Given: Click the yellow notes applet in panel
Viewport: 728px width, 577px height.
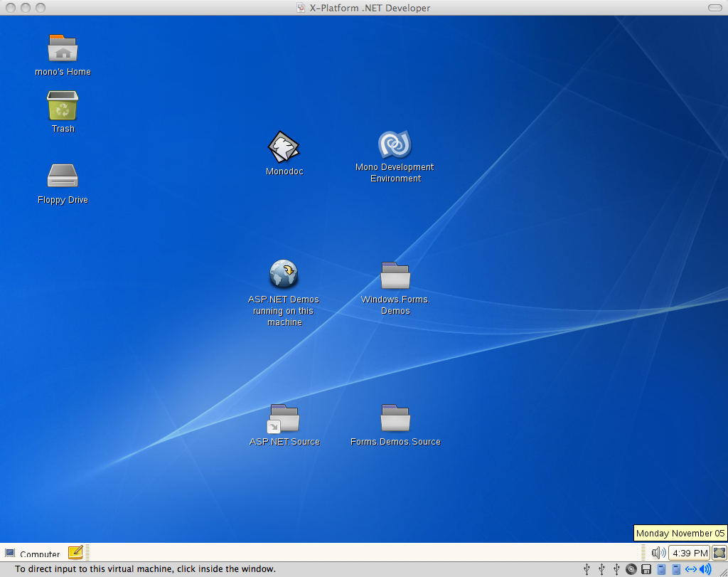Looking at the screenshot, I should pos(75,552).
